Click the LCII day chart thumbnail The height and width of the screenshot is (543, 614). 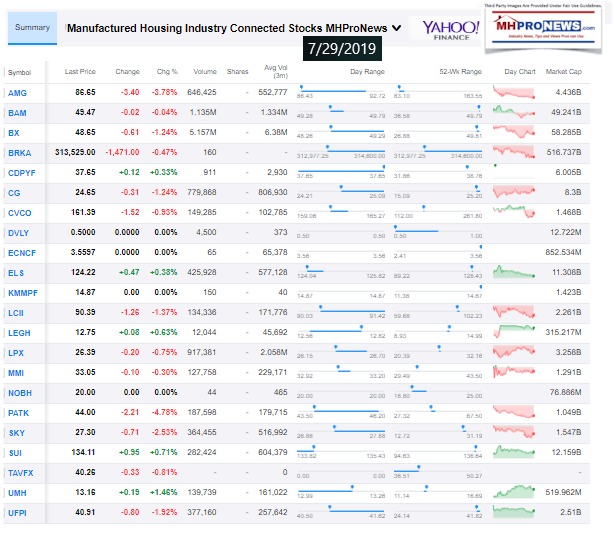tap(514, 312)
